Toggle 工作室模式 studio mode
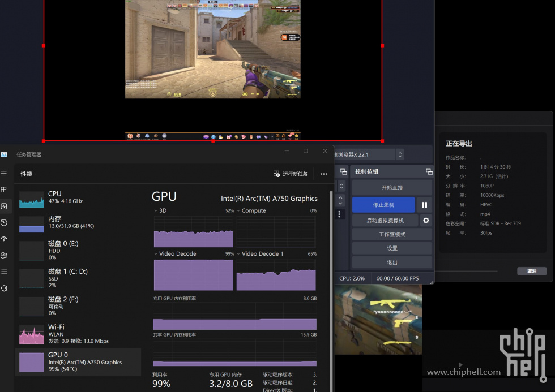555x392 pixels. (x=392, y=234)
